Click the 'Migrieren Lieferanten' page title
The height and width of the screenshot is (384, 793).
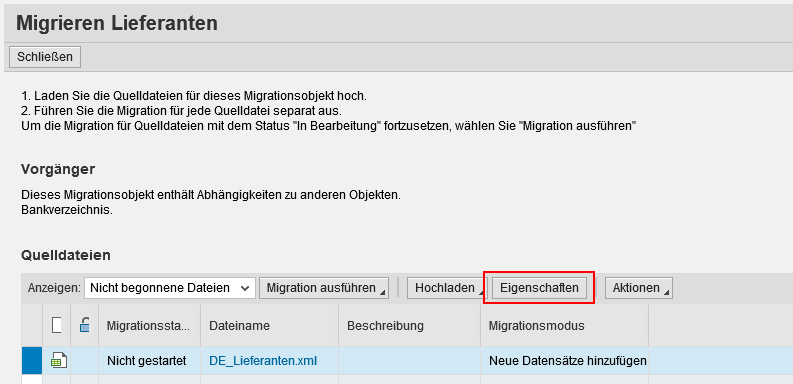coord(117,23)
